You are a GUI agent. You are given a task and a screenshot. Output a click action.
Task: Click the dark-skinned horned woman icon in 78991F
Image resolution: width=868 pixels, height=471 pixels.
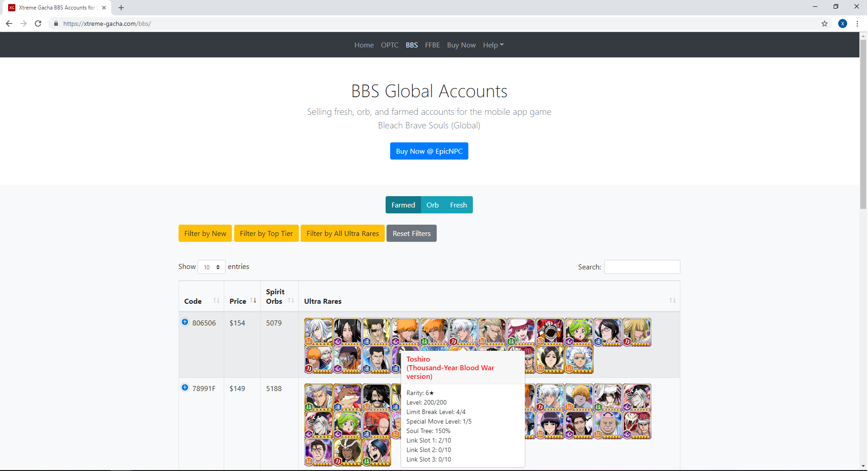pos(348,452)
